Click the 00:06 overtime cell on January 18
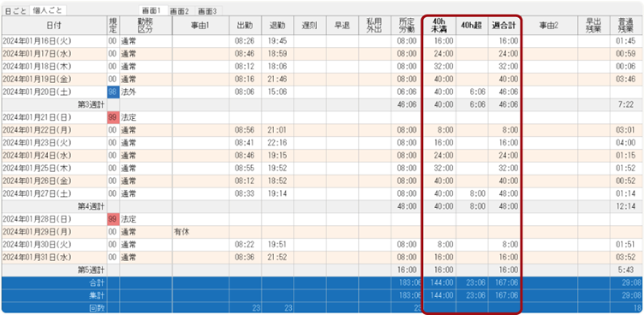The height and width of the screenshot is (315, 644). click(x=626, y=67)
